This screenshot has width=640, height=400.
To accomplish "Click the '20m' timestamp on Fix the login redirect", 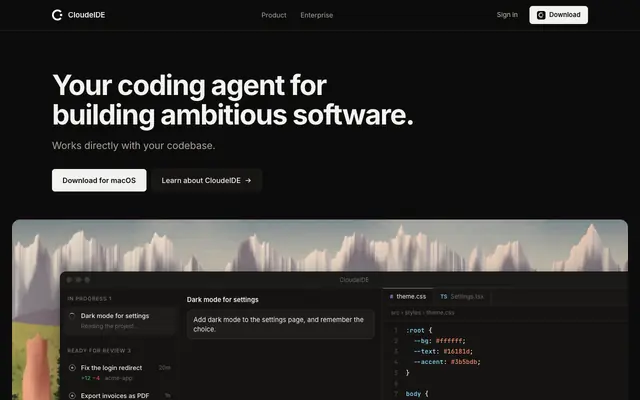I will [164, 368].
